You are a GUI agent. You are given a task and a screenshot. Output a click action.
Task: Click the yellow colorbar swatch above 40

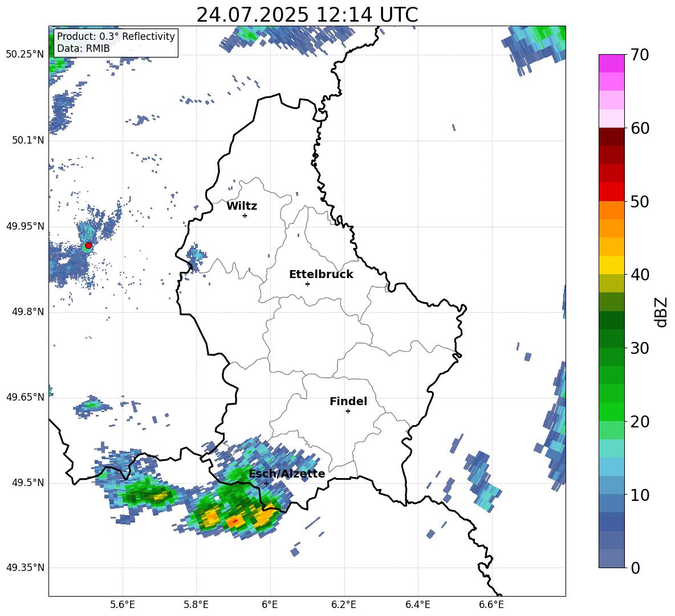(x=611, y=265)
